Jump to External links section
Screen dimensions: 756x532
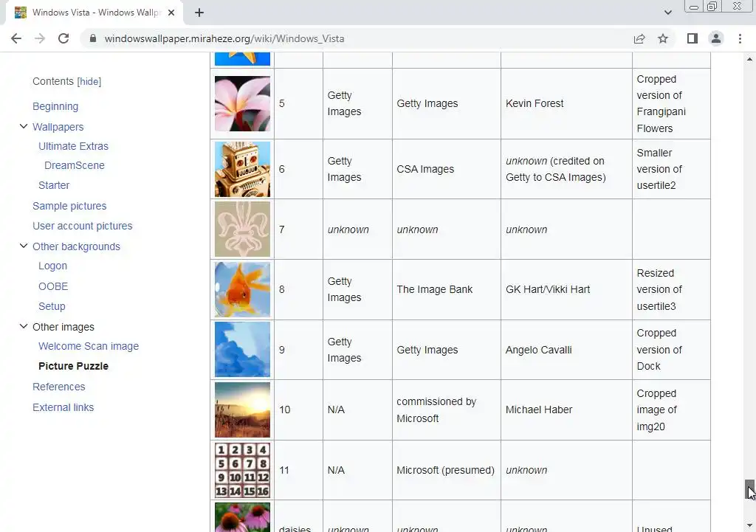pos(63,408)
